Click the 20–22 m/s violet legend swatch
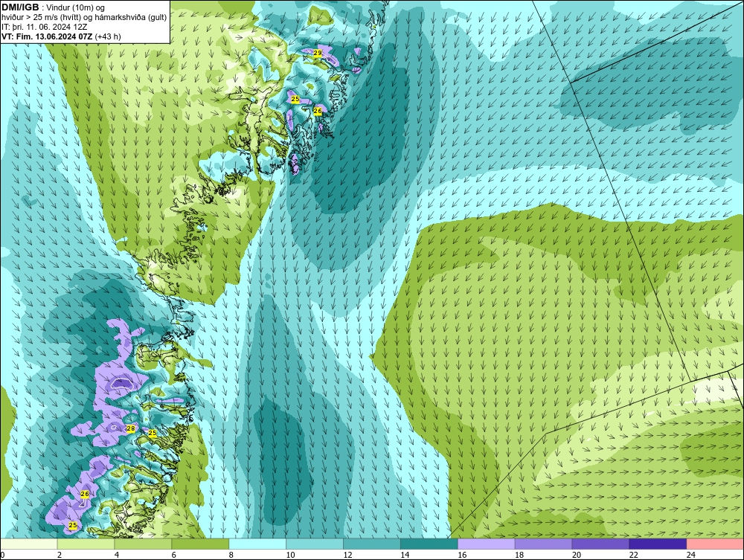Viewport: 744px width, 560px height. point(600,544)
